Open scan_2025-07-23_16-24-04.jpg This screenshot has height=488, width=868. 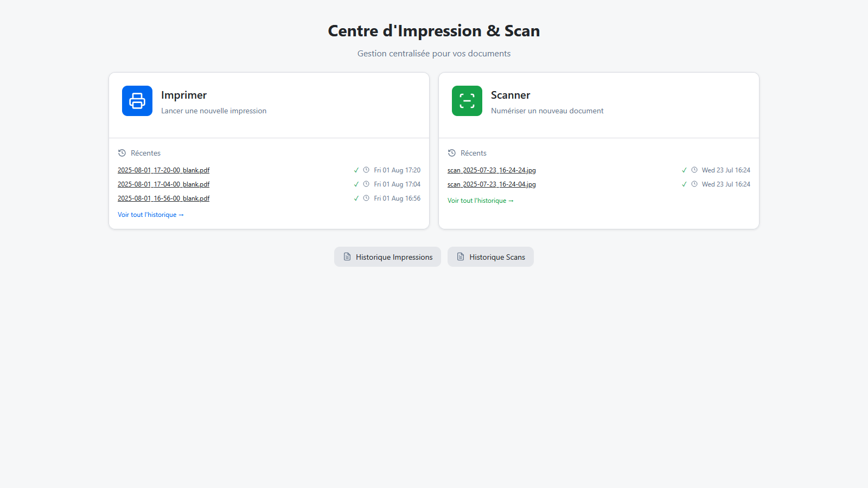(x=492, y=184)
